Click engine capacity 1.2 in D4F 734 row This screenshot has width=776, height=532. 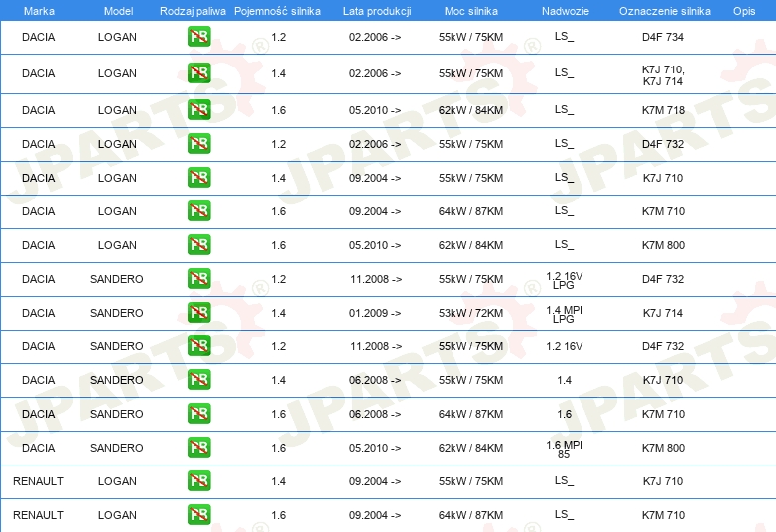point(279,37)
